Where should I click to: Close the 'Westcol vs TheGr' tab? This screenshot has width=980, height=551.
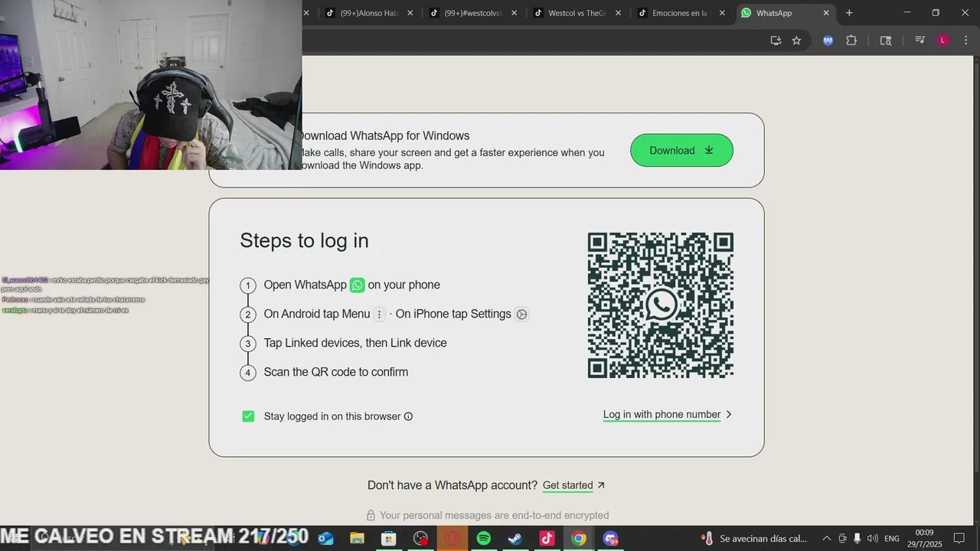pos(618,13)
